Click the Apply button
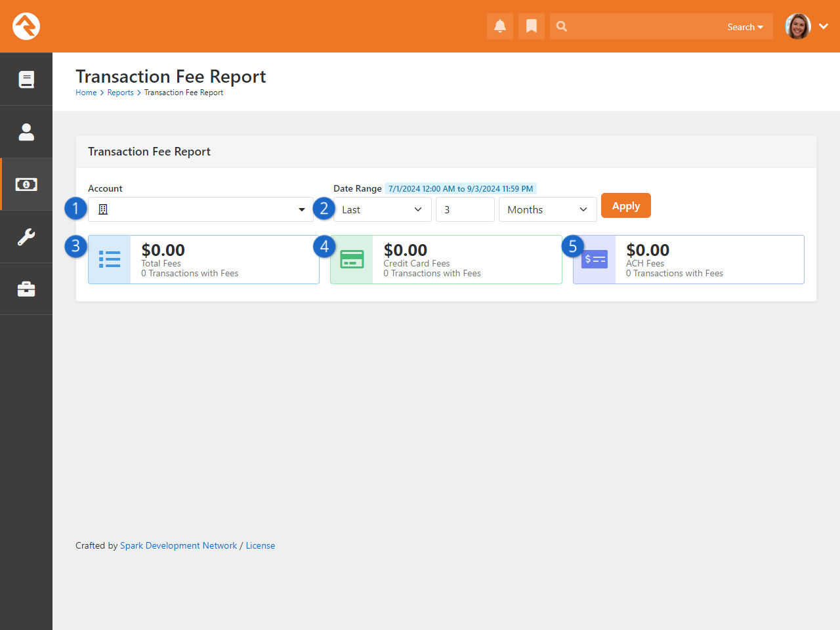The image size is (840, 630). (626, 205)
